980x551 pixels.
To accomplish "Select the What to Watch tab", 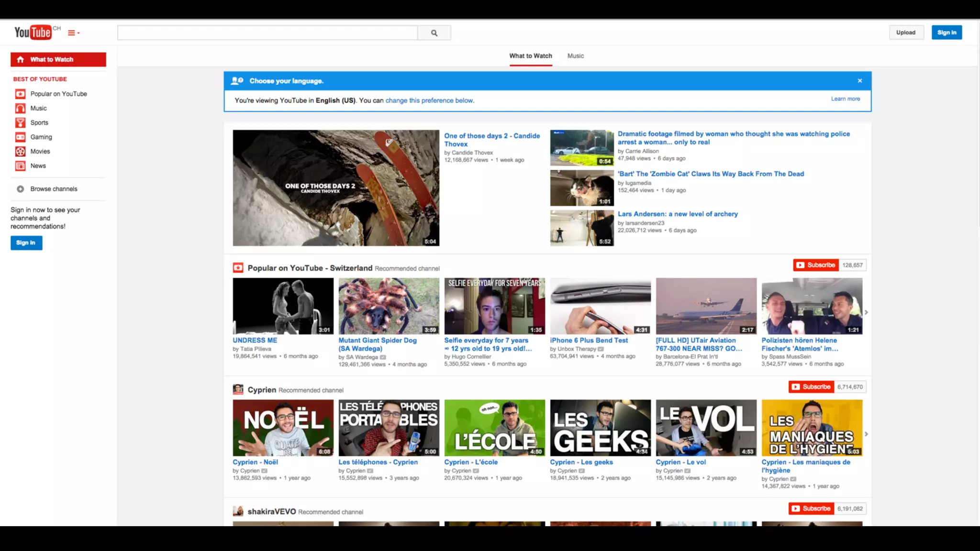I will point(530,56).
